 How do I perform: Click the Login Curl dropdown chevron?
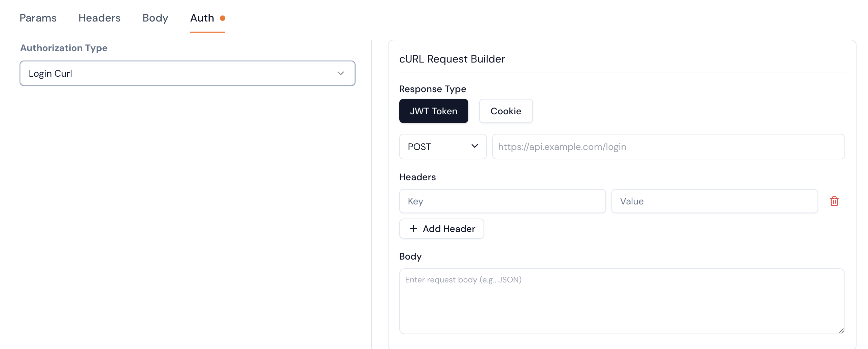[341, 73]
